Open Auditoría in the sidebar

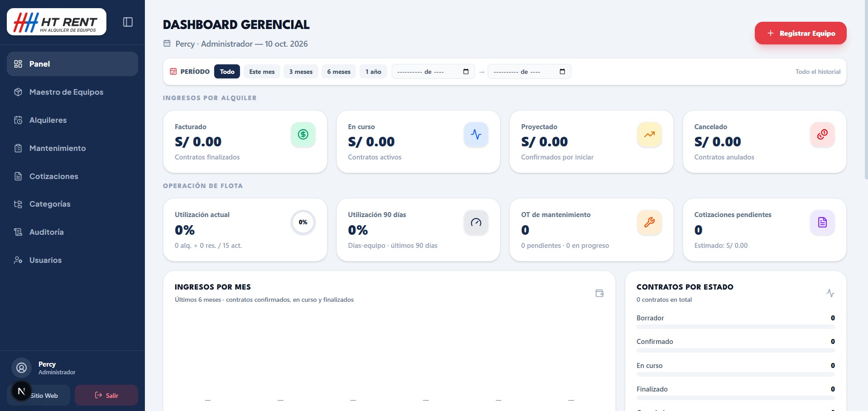(x=72, y=232)
